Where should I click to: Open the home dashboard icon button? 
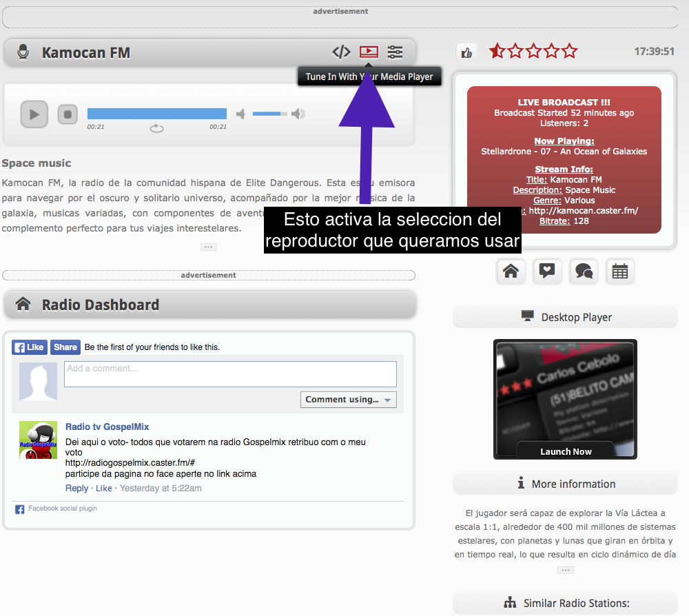[x=511, y=271]
